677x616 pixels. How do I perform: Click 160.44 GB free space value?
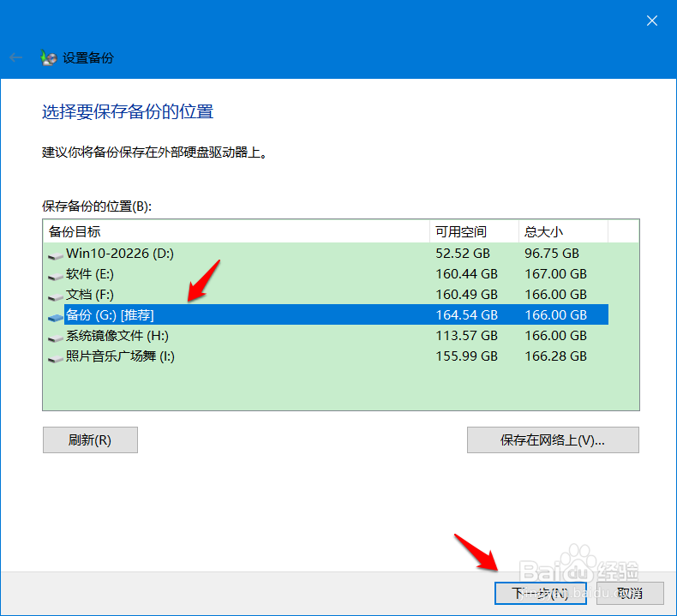466,274
